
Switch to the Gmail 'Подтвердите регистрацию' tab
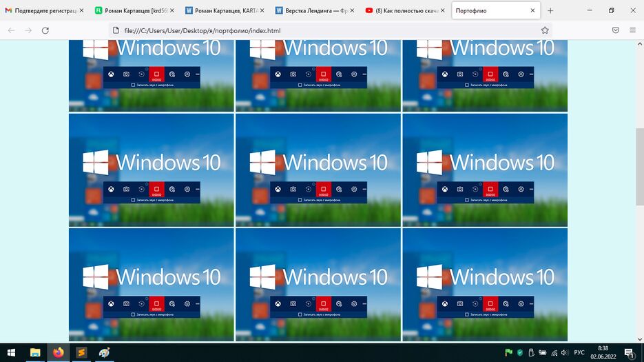[44, 11]
